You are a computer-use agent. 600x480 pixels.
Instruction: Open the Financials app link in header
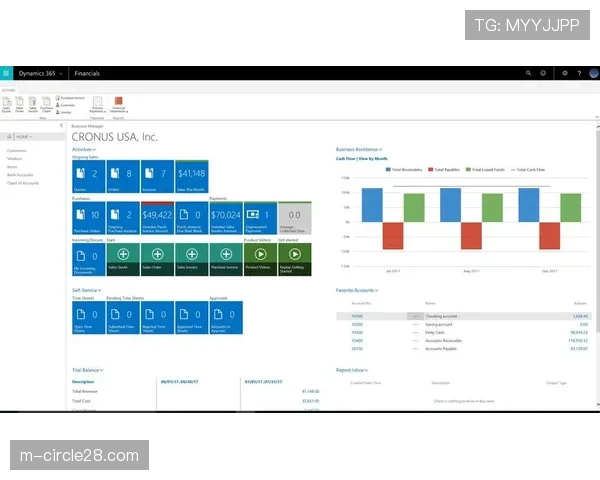click(87, 73)
